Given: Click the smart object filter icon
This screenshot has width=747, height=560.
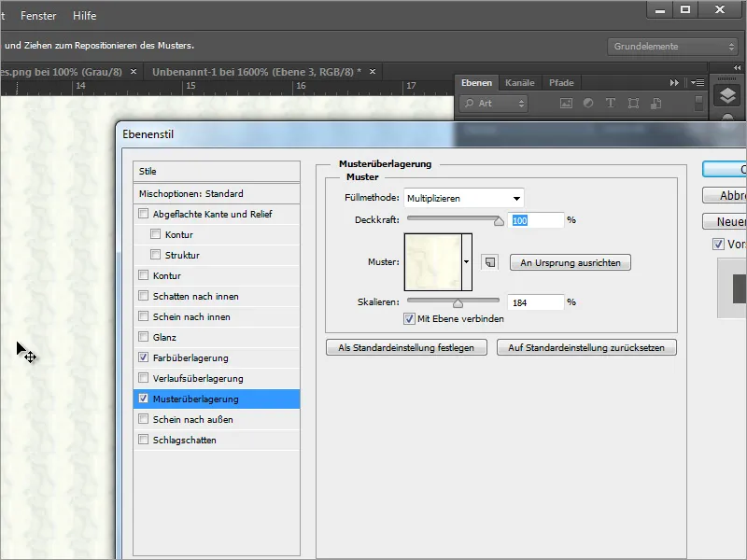Looking at the screenshot, I should pos(656,104).
